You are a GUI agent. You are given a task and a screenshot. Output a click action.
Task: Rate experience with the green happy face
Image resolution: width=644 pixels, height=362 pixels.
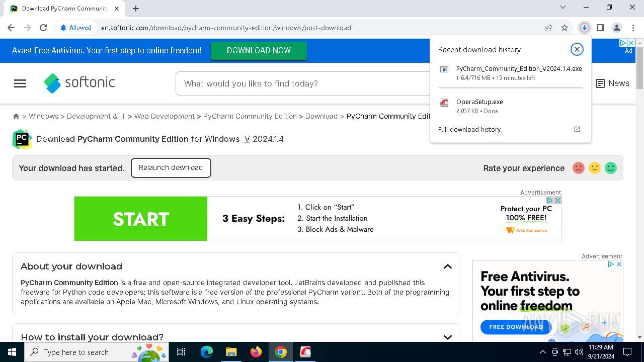(x=611, y=168)
